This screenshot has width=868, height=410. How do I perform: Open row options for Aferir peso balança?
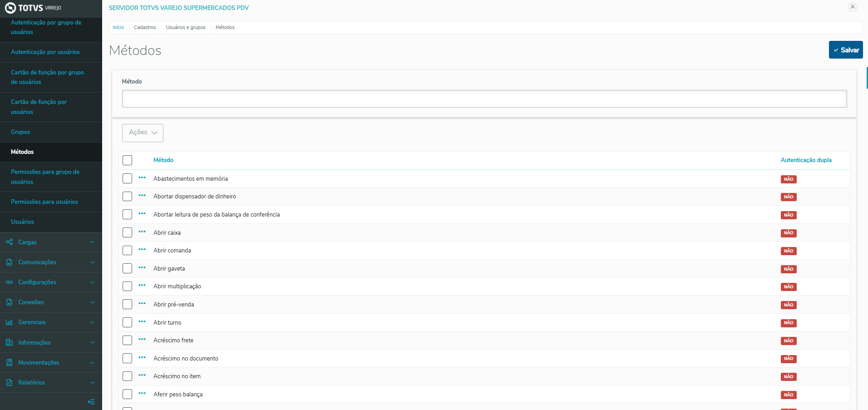pyautogui.click(x=142, y=393)
